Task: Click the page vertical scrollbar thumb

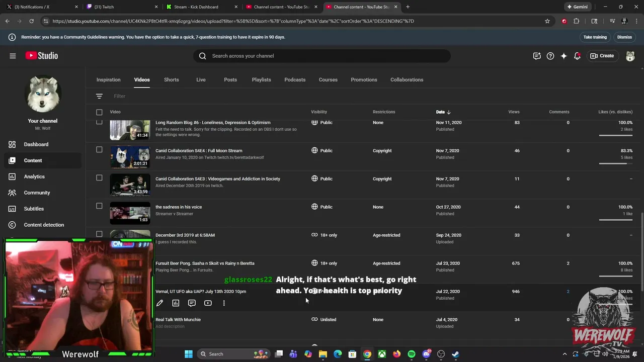Action: (x=642, y=251)
